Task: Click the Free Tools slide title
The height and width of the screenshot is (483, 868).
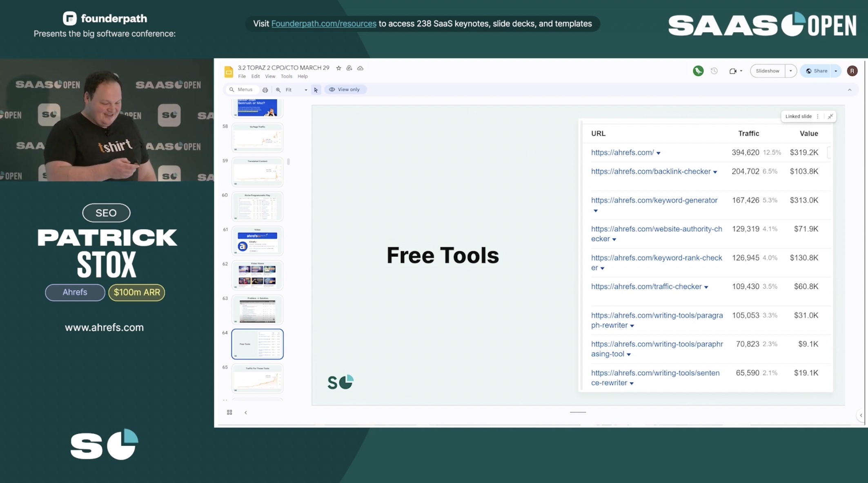Action: point(443,255)
